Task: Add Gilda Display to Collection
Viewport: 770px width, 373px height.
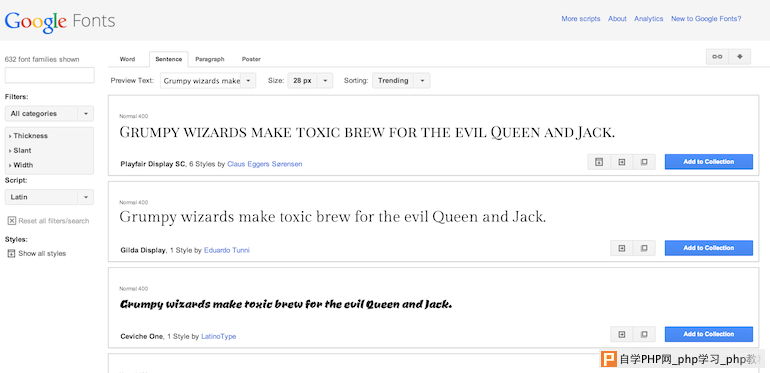Action: click(709, 248)
